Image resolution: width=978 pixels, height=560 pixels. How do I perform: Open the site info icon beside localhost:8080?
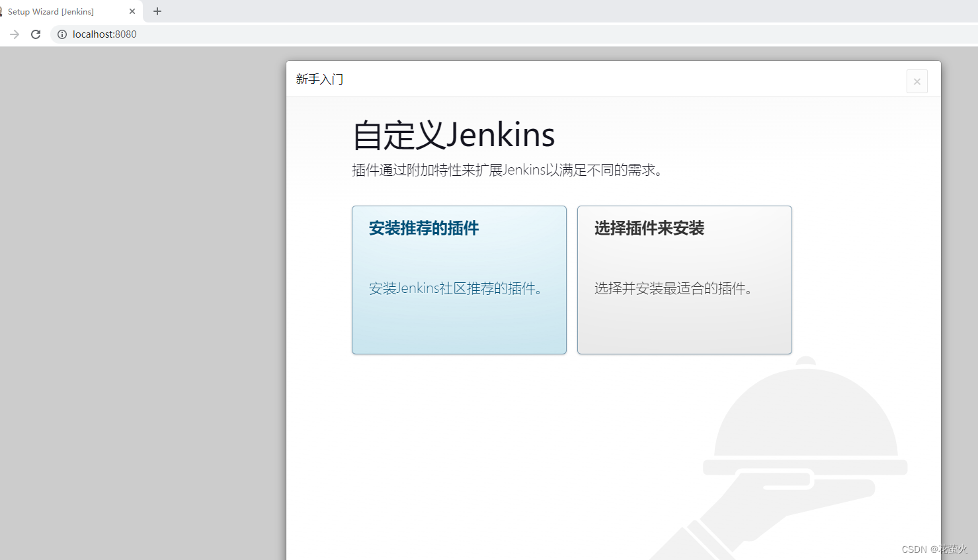point(61,34)
